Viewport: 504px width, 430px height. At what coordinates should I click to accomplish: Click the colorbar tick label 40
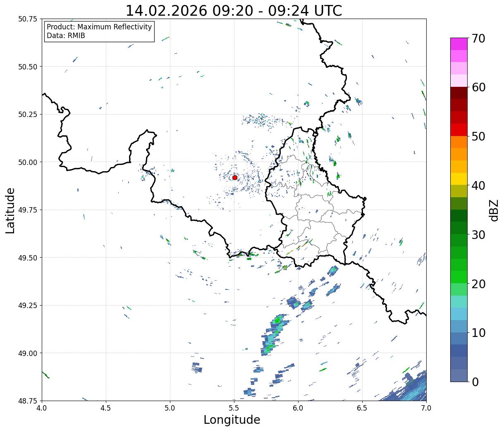(478, 186)
